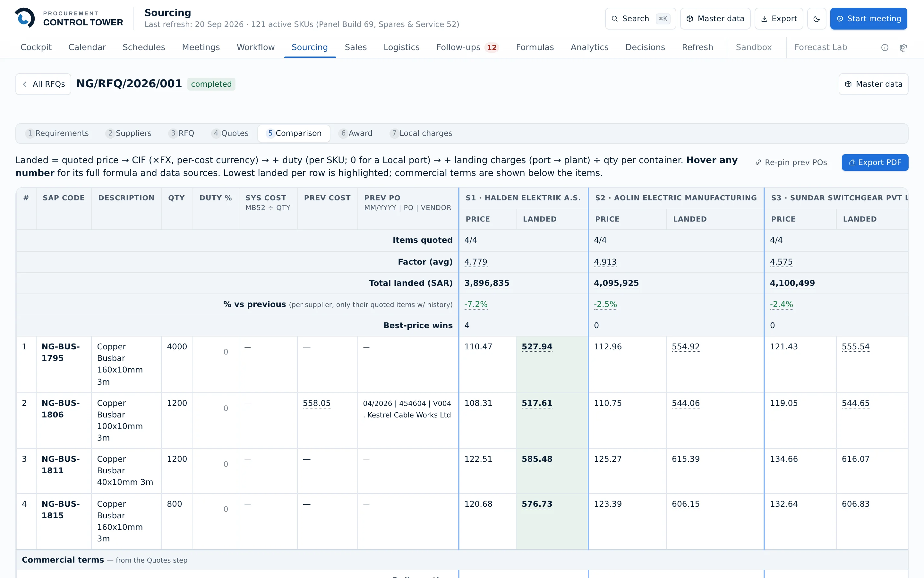Click Master data button in top header
Image resolution: width=924 pixels, height=578 pixels.
(715, 19)
